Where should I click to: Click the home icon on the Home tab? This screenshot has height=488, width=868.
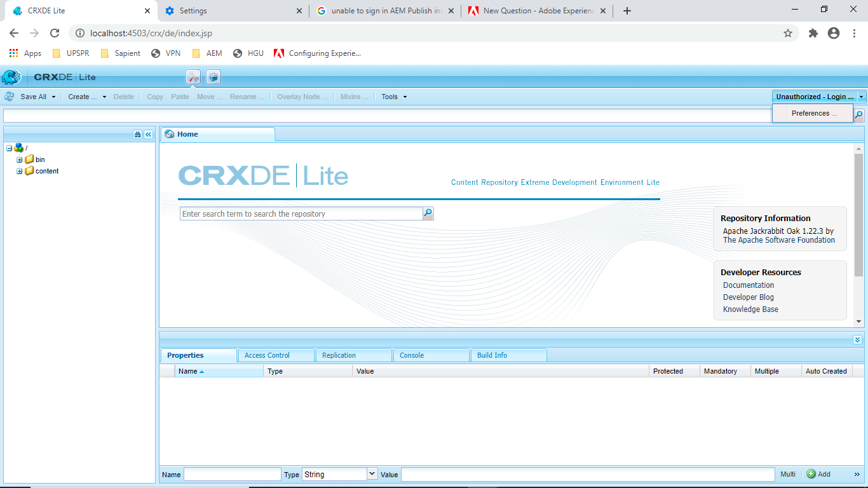(x=169, y=134)
